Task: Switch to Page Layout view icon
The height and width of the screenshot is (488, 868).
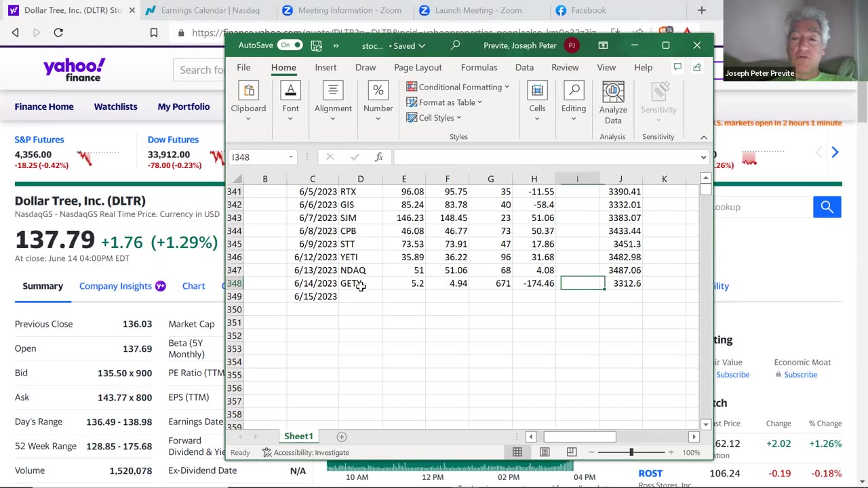Action: (x=545, y=452)
